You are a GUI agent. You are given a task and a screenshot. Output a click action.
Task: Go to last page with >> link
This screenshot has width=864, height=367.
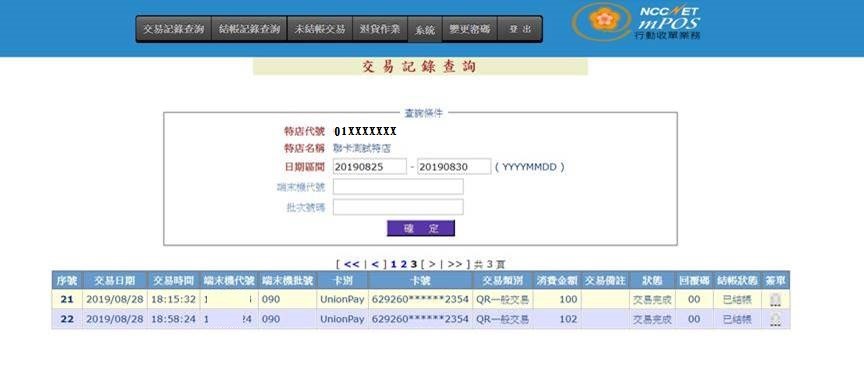click(x=455, y=264)
